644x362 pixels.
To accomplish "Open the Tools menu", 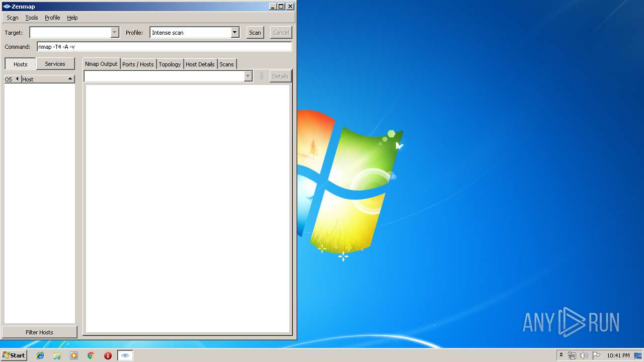I will [32, 18].
